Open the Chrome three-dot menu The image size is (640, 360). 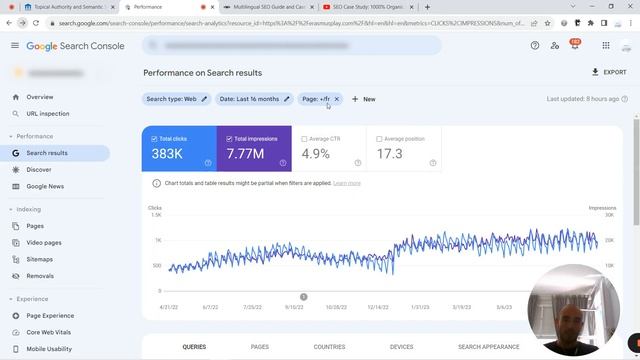(x=631, y=23)
